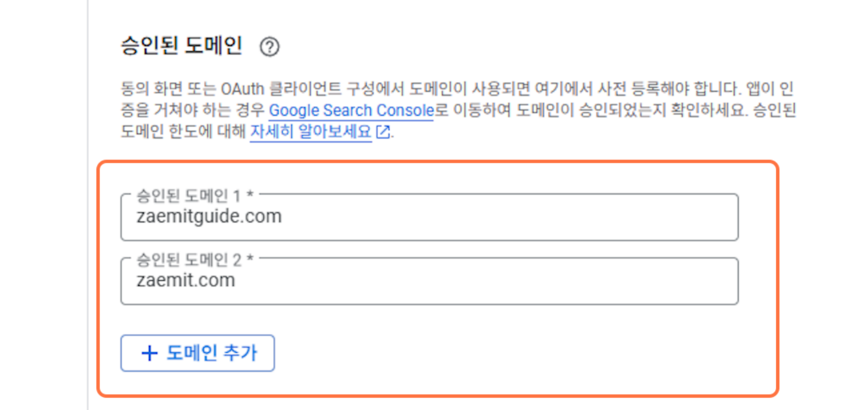The width and height of the screenshot is (868, 410).
Task: Follow the 자세히 알아보세요 link
Action: 311,132
